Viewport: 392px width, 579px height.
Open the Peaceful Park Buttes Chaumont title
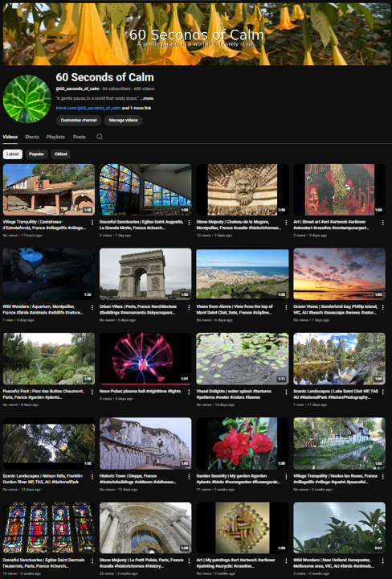click(x=43, y=394)
